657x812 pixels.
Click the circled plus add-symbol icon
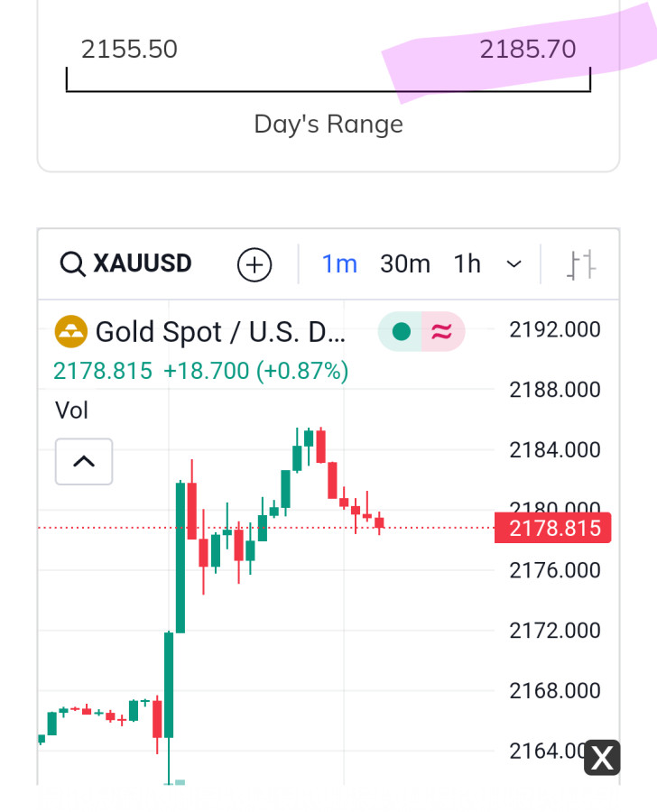pyautogui.click(x=254, y=264)
